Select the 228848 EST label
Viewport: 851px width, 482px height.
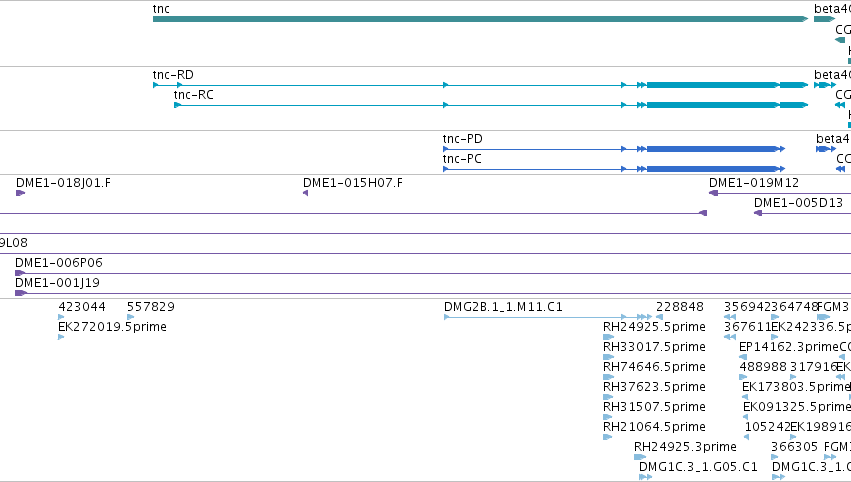pyautogui.click(x=679, y=307)
